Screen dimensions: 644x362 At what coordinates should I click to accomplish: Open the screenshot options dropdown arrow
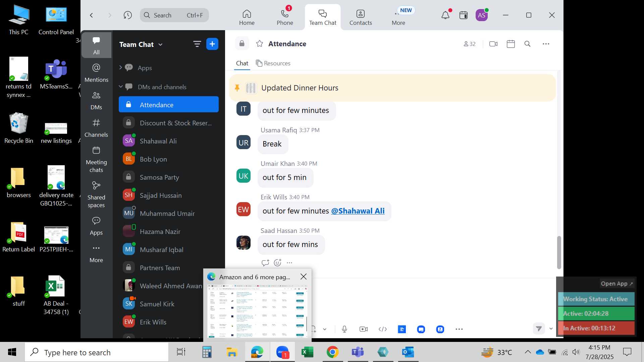tap(325, 329)
